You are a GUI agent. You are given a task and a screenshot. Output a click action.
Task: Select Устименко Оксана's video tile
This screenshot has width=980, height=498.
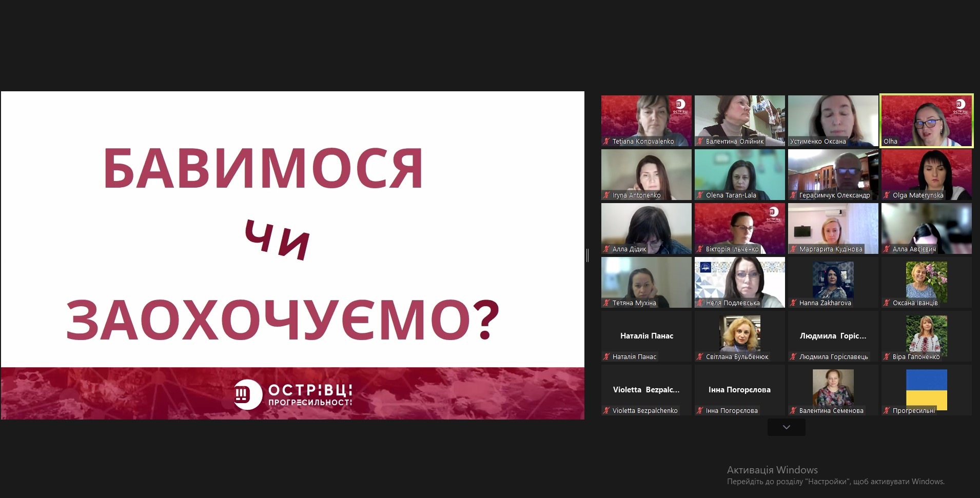coord(833,121)
